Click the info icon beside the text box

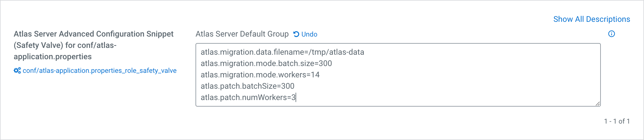pos(611,34)
